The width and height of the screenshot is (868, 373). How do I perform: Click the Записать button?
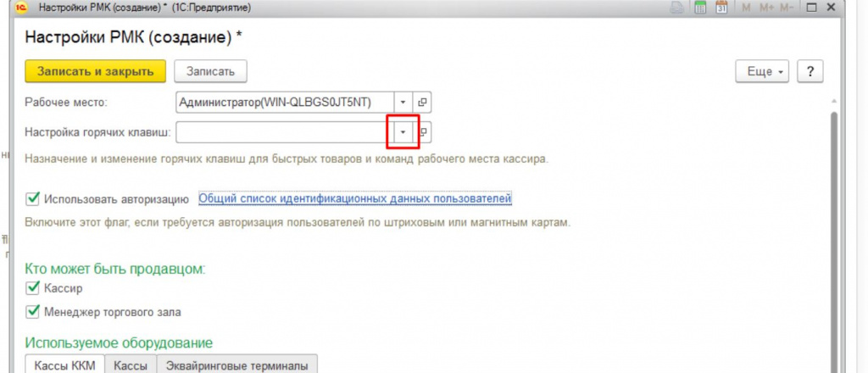coord(210,71)
